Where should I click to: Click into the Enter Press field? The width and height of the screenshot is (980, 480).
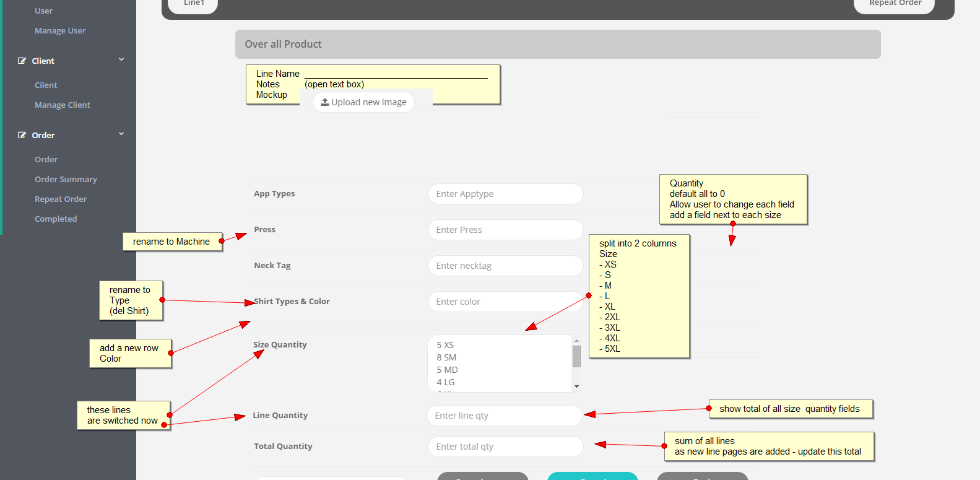pos(505,230)
